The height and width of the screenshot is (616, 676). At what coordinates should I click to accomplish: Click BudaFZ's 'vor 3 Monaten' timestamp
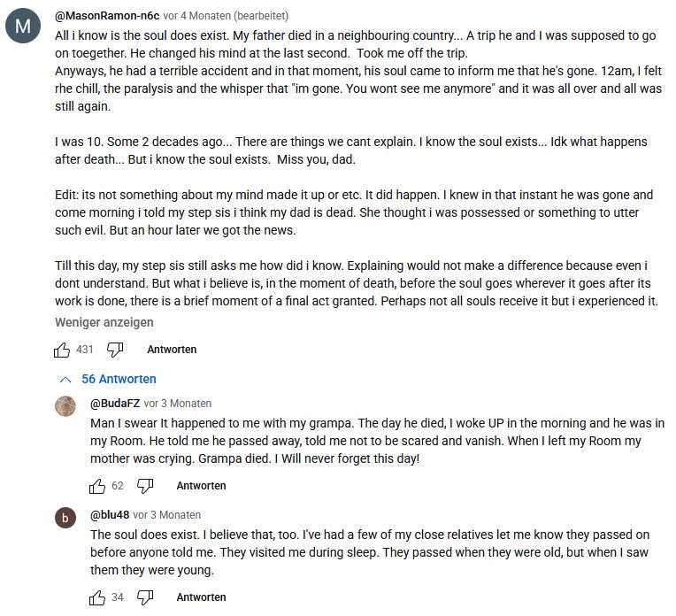178,404
